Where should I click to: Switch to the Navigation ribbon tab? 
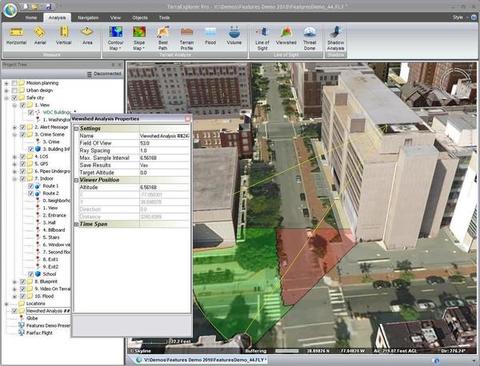point(88,18)
